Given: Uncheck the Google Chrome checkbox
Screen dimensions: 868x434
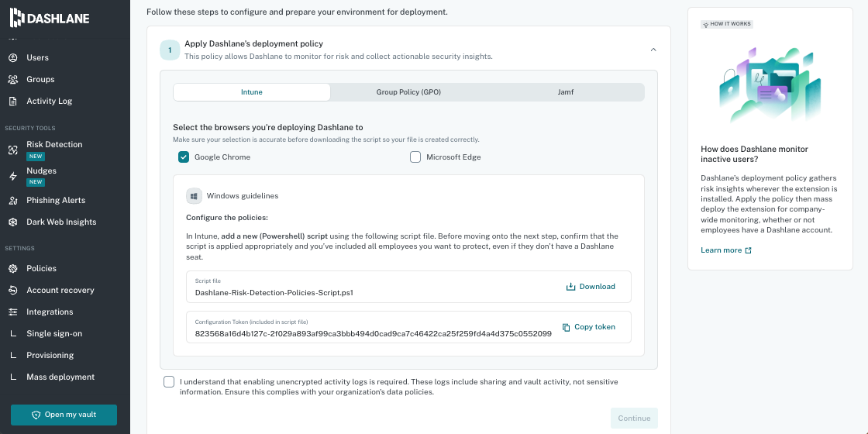Looking at the screenshot, I should coord(184,157).
